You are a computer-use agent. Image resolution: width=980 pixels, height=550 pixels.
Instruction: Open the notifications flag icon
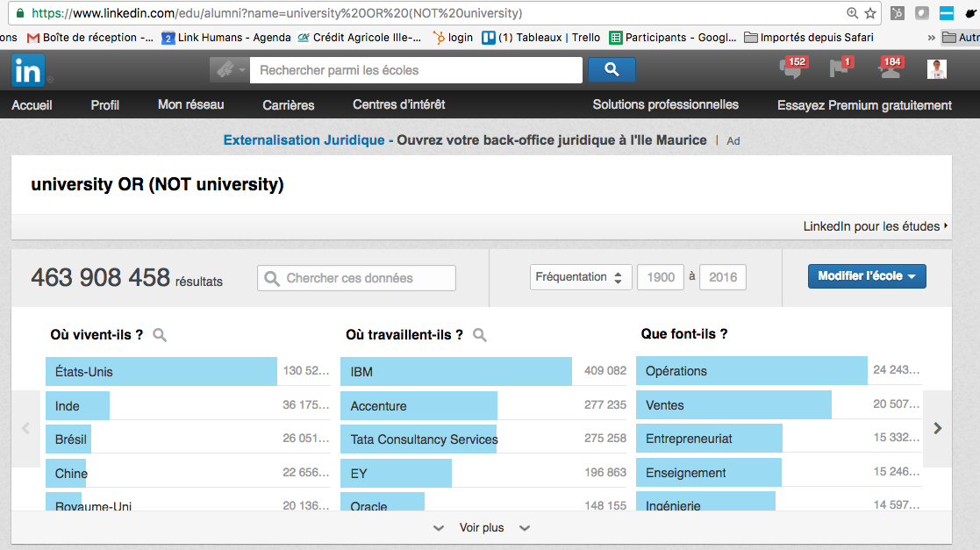(x=839, y=69)
